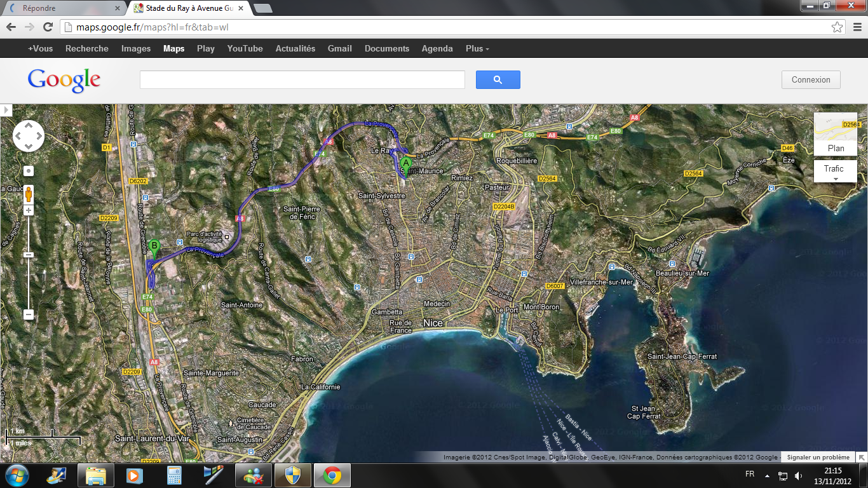Screen dimensions: 868x488
Task: Open the Chrome wrench settings menu
Action: coord(857,27)
